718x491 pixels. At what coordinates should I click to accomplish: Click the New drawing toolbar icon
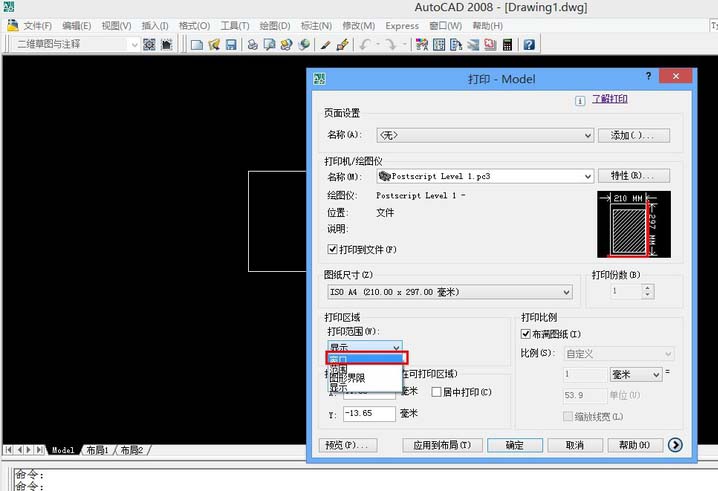point(197,44)
